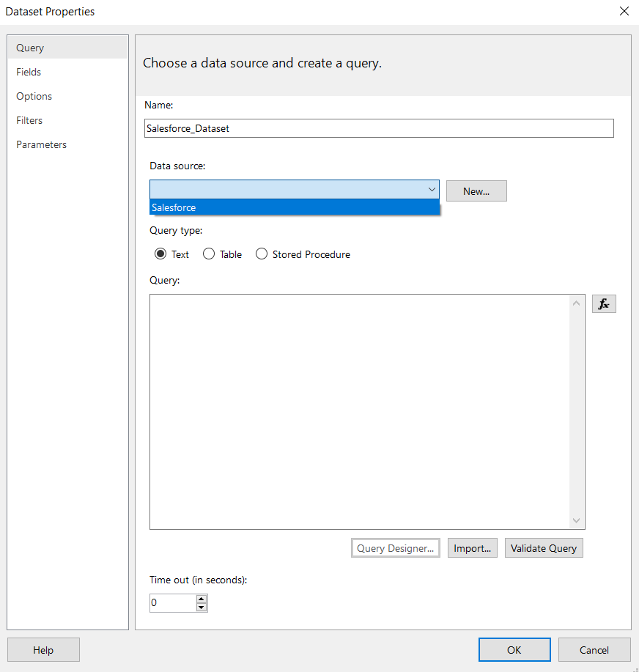Choose the Table query type option
The width and height of the screenshot is (639, 672).
pos(209,254)
